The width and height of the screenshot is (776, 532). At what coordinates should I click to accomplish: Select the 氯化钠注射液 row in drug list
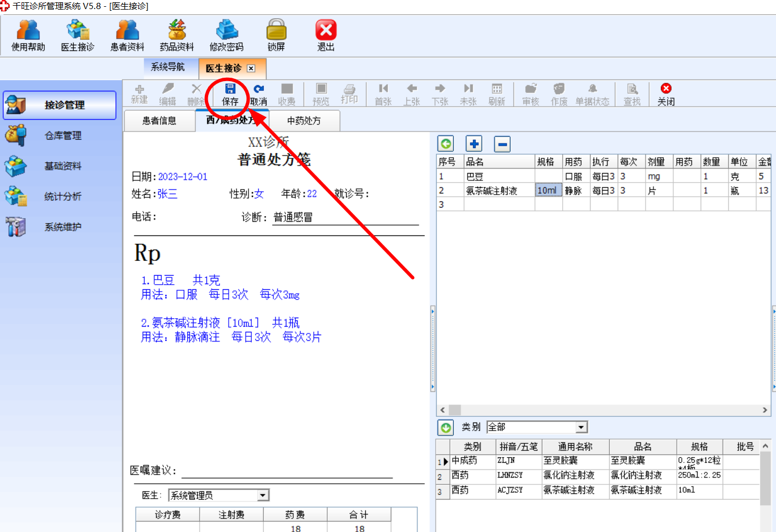coord(598,476)
